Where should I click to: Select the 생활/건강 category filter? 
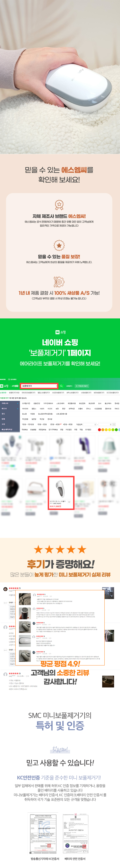point(37,403)
